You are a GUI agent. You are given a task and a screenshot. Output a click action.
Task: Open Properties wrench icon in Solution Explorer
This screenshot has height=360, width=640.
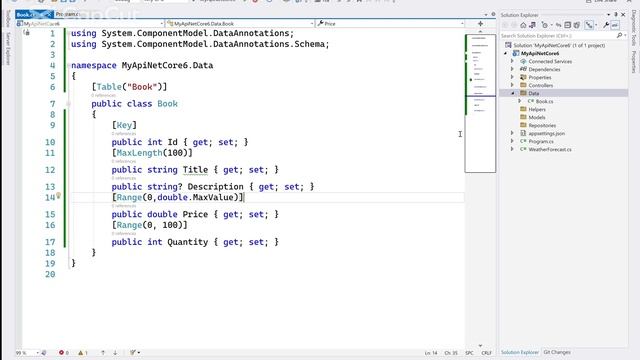(606, 25)
